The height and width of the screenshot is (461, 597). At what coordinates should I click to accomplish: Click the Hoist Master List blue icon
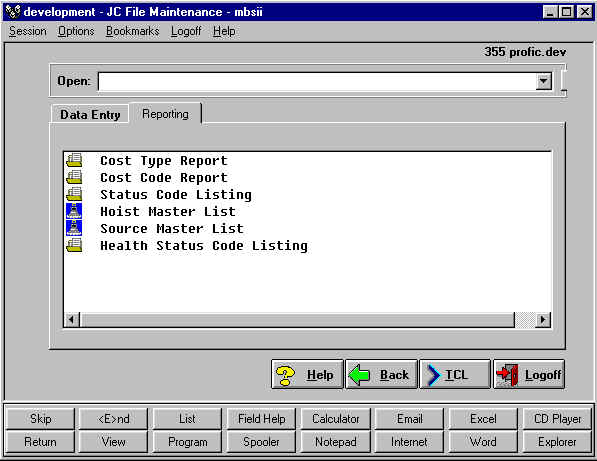[74, 211]
